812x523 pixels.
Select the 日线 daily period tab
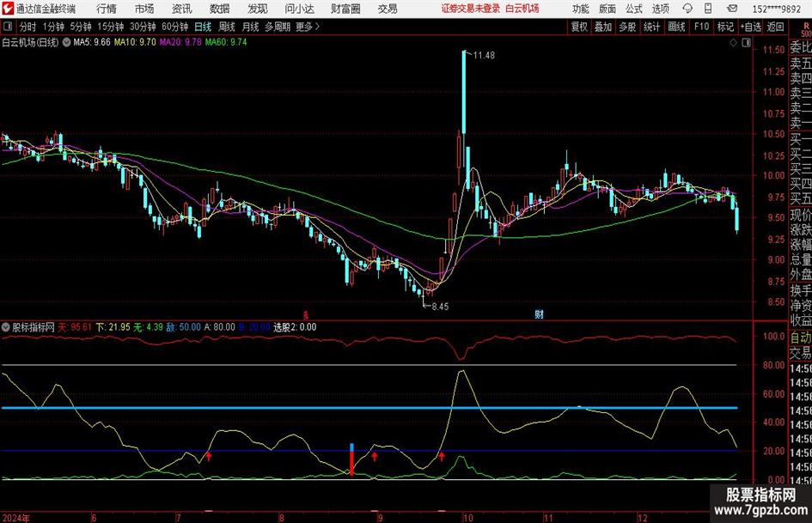tap(203, 27)
